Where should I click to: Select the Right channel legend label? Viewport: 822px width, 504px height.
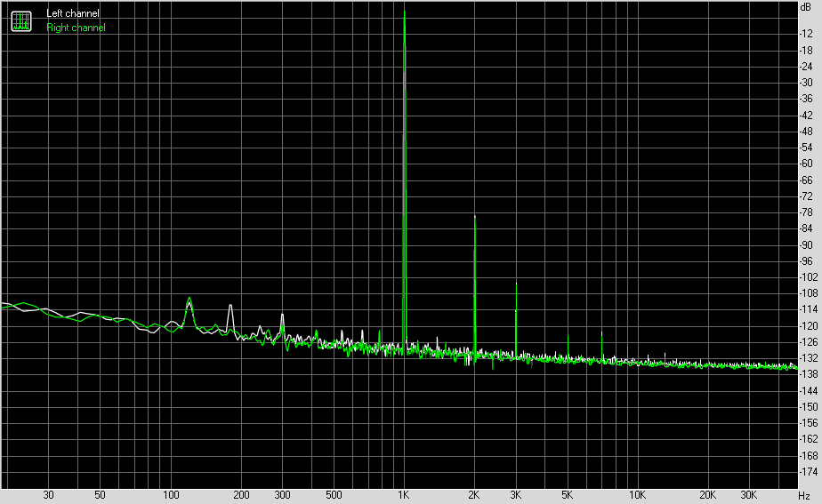tap(76, 28)
